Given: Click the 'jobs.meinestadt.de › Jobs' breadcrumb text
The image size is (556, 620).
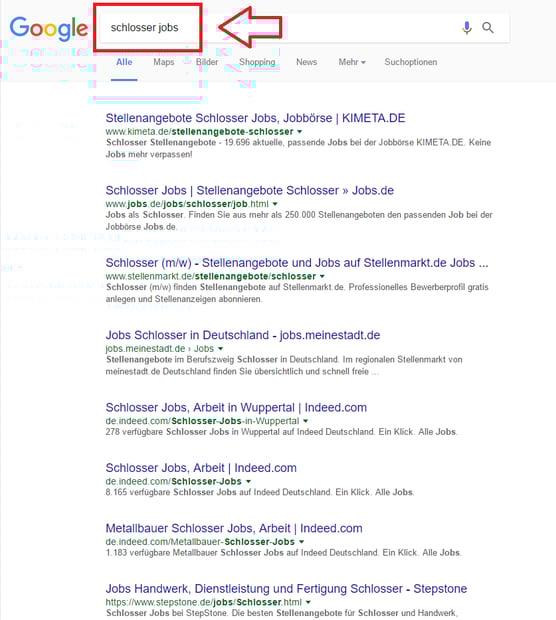Looking at the screenshot, I should click(160, 349).
